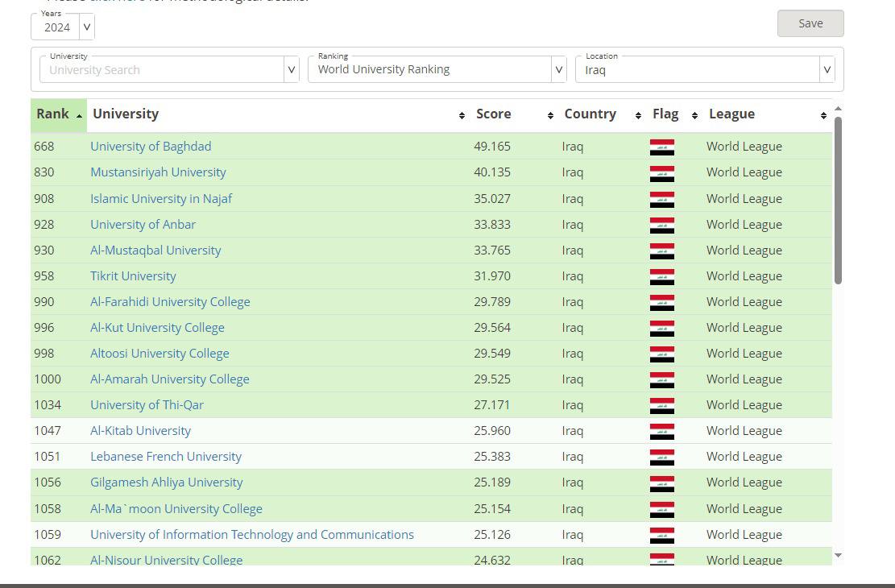Toggle Rank column sort order arrow

tap(79, 116)
